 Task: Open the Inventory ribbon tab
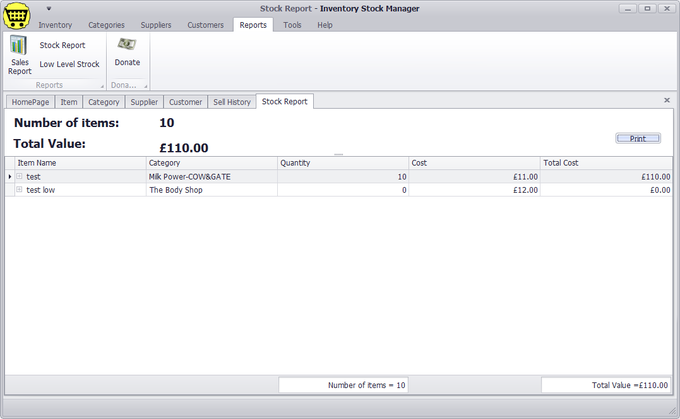[x=55, y=25]
